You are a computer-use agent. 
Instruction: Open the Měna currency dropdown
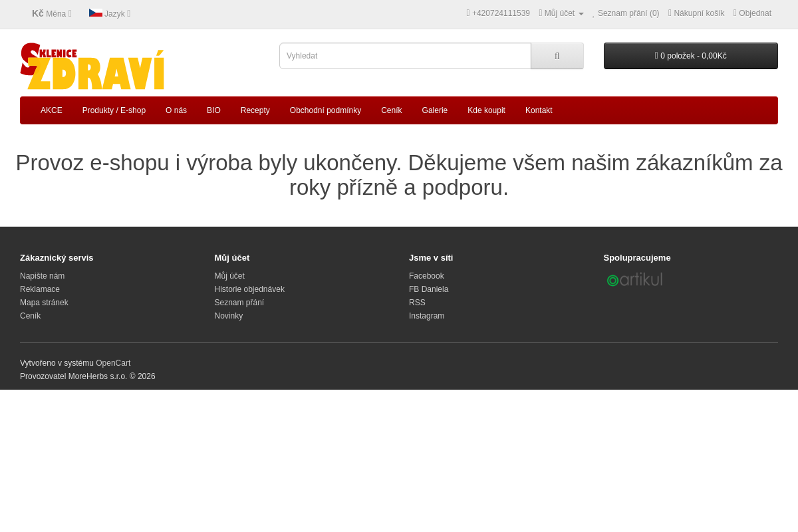[52, 13]
